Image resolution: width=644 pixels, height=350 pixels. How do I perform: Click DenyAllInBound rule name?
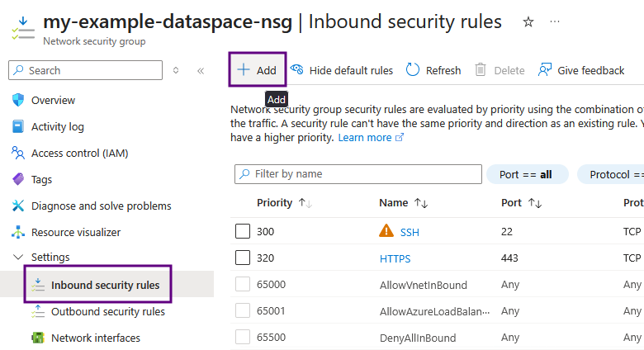pos(418,338)
